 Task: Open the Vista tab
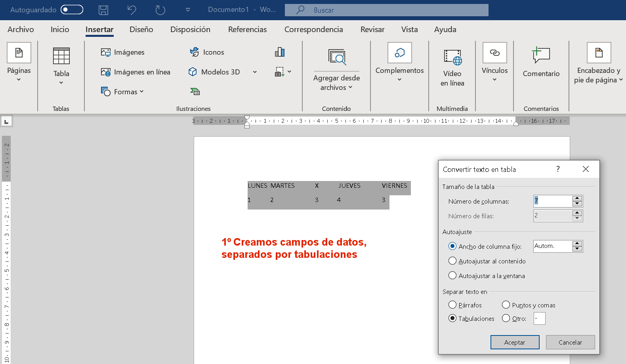coord(410,29)
